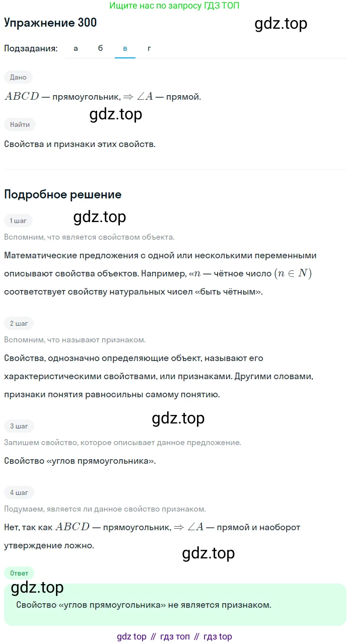Click the «3 шаг» step badge
350x644 pixels.
coord(19,426)
